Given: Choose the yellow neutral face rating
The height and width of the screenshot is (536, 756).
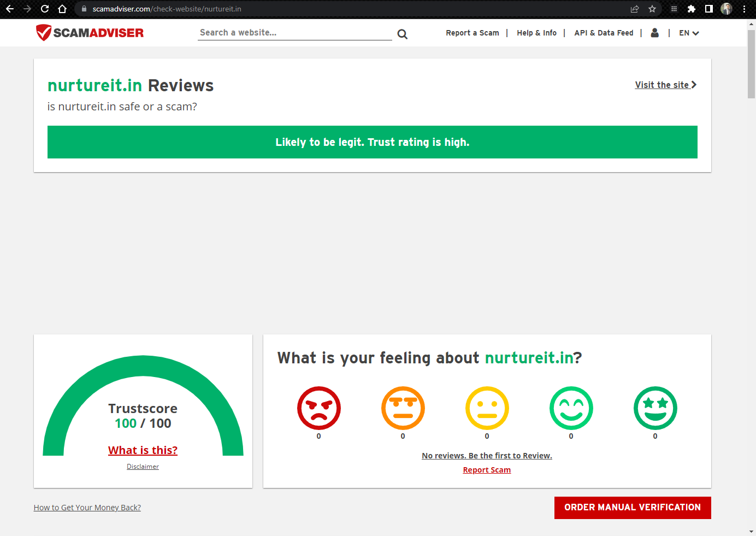Looking at the screenshot, I should 487,408.
